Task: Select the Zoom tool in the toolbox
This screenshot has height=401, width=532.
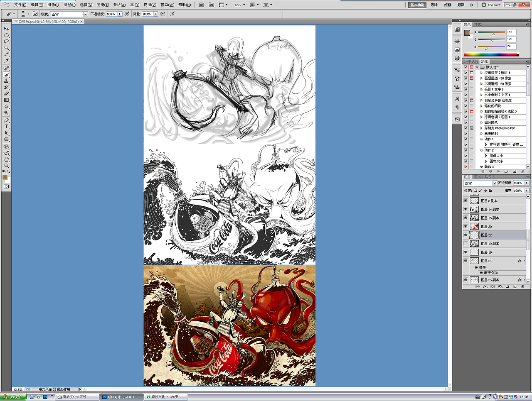Action: pos(6,166)
